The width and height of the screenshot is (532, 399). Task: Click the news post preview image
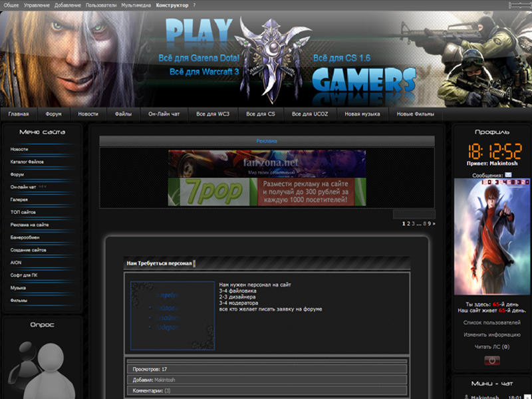pyautogui.click(x=172, y=315)
